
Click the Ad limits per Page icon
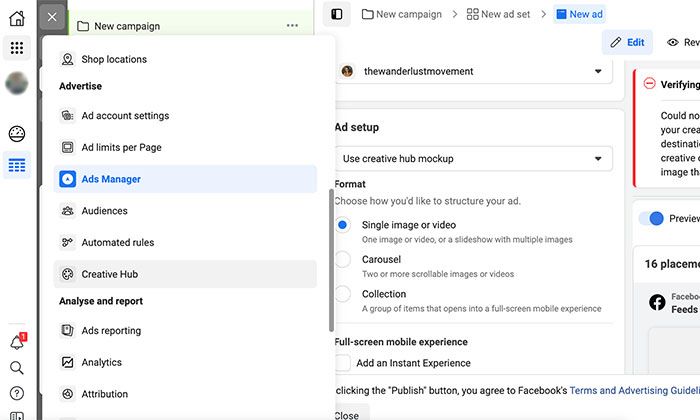67,147
